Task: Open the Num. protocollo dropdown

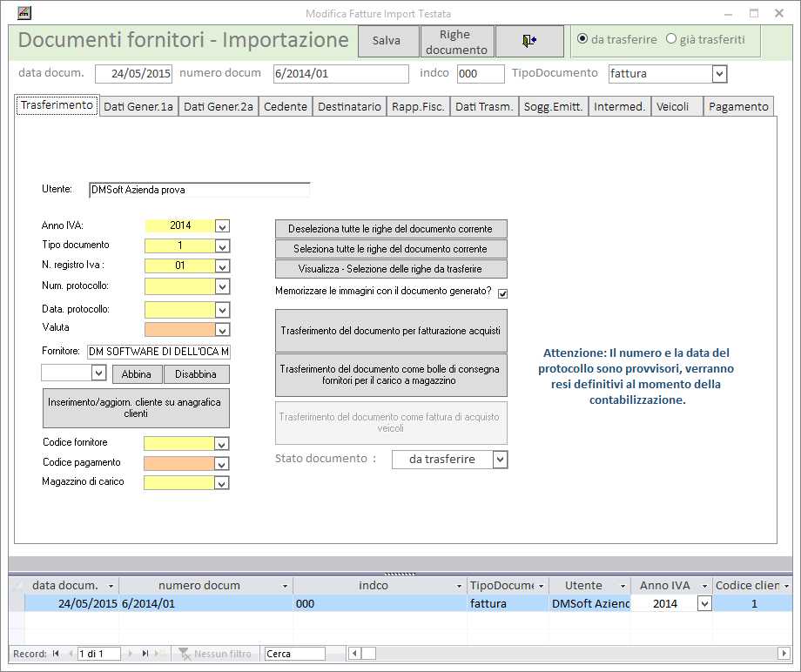Action: [222, 287]
